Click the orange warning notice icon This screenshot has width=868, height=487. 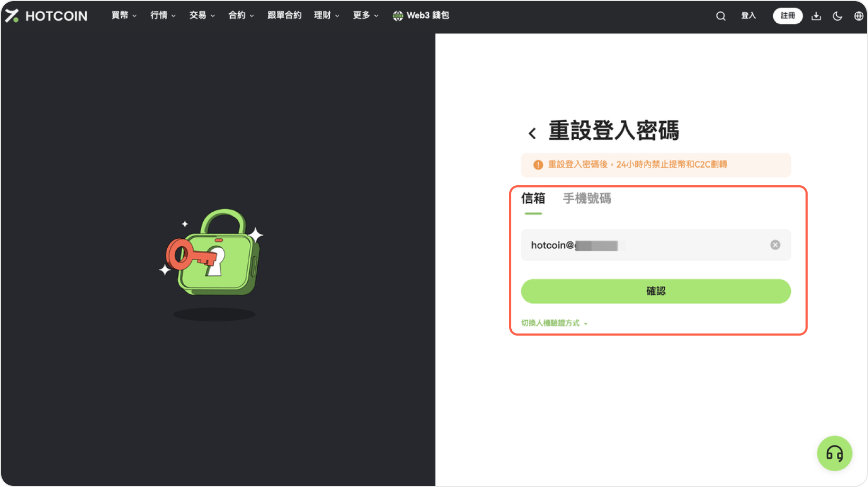tap(538, 165)
